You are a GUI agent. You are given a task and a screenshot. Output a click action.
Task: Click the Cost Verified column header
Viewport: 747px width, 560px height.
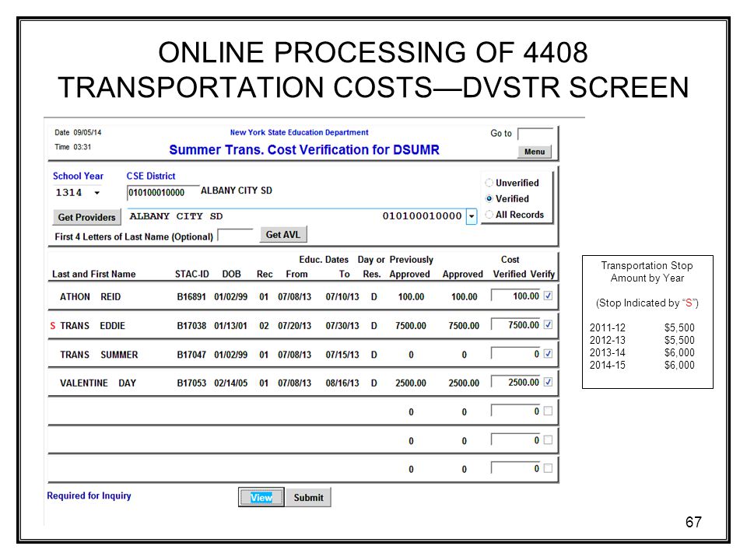[x=510, y=267]
